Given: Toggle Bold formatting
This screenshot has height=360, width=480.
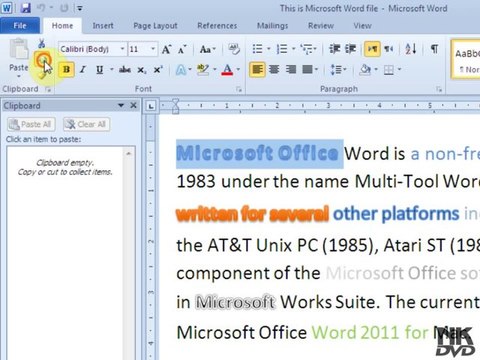Looking at the screenshot, I should (66, 69).
